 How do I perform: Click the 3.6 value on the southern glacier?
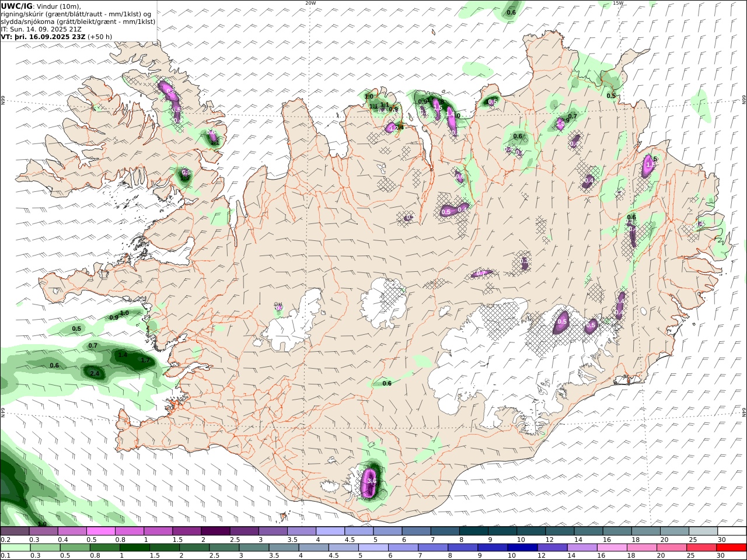[371, 481]
